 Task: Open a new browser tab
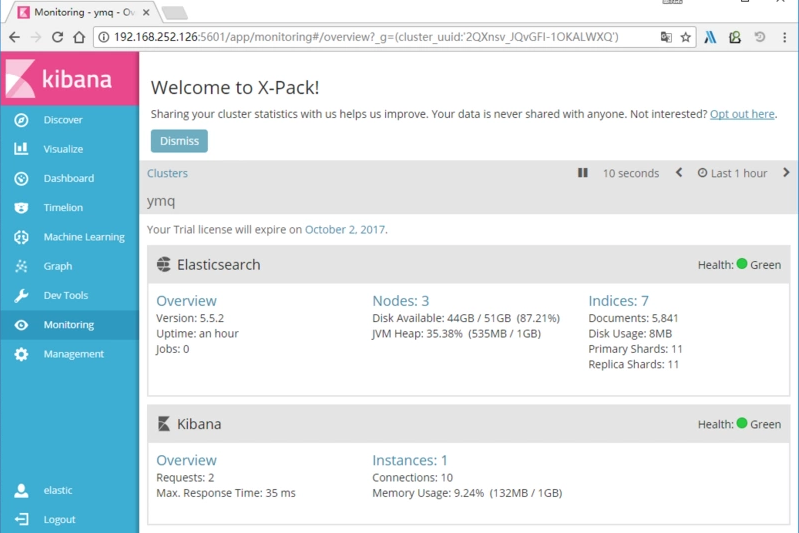pos(175,13)
